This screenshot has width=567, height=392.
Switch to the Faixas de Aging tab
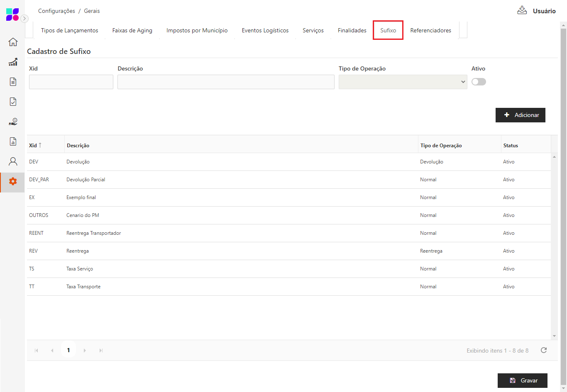[x=132, y=30]
